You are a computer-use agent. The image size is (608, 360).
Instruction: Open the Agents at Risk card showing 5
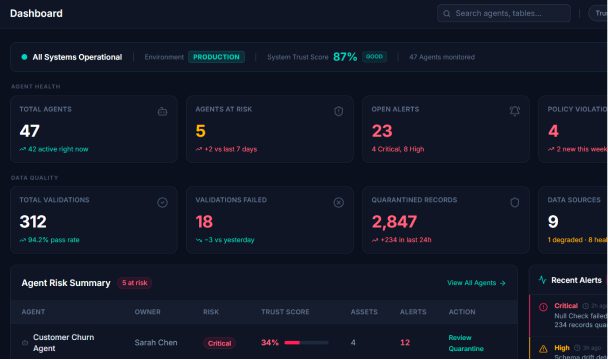point(270,129)
